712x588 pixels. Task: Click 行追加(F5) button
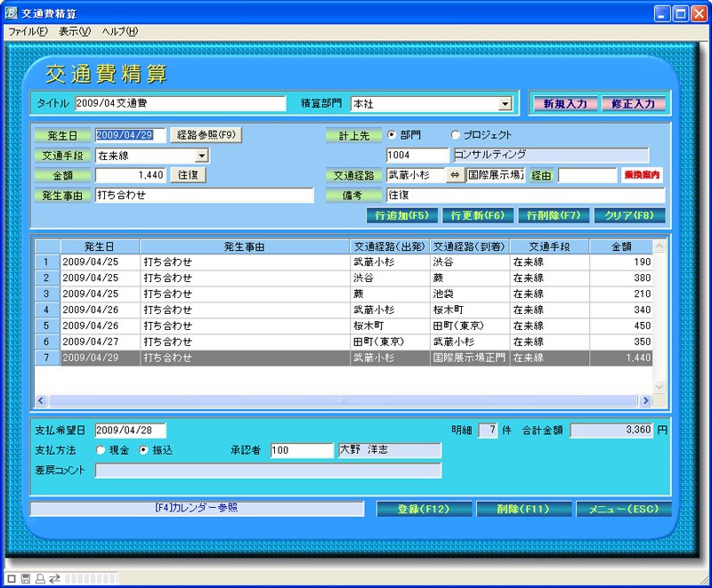(402, 215)
